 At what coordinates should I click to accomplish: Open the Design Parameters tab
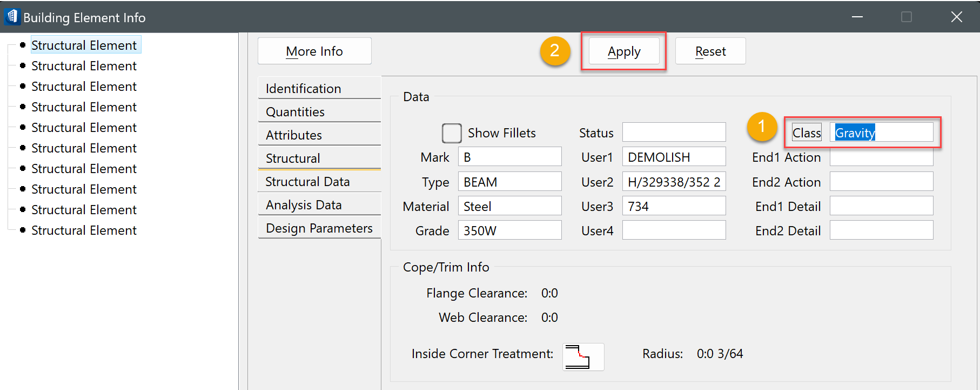click(319, 228)
